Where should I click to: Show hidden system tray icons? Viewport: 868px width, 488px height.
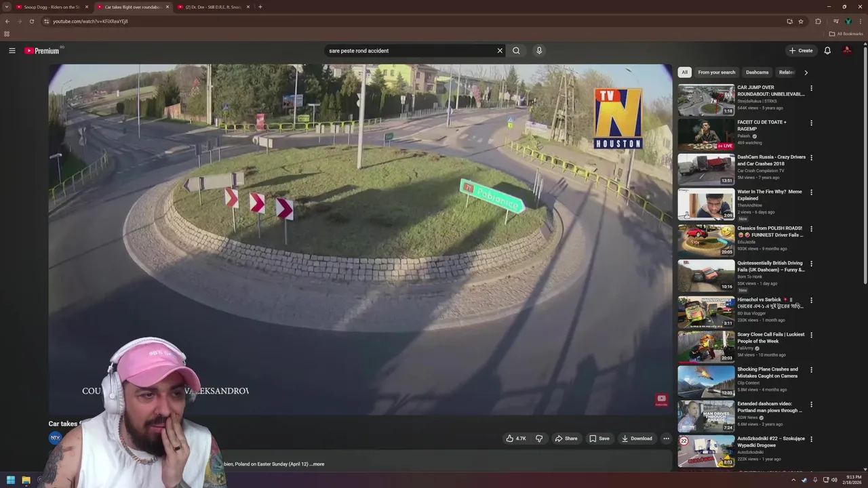coord(793,480)
